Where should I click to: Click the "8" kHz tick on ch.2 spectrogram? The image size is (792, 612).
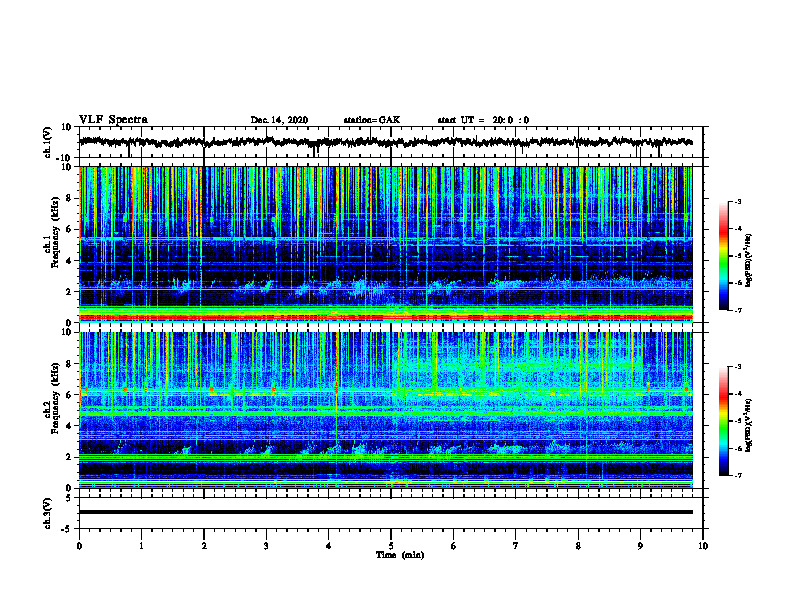[69, 364]
